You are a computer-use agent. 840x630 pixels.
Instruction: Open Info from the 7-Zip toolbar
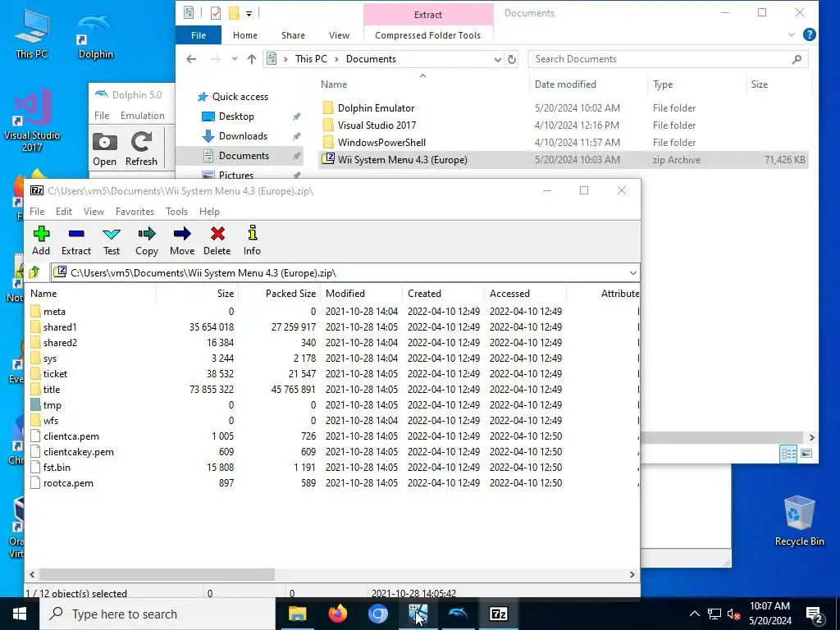click(253, 240)
